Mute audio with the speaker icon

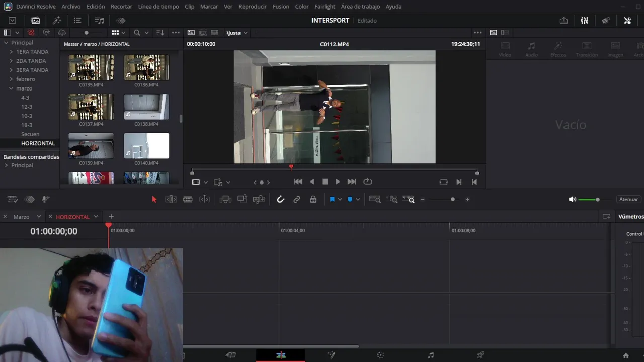pos(573,199)
